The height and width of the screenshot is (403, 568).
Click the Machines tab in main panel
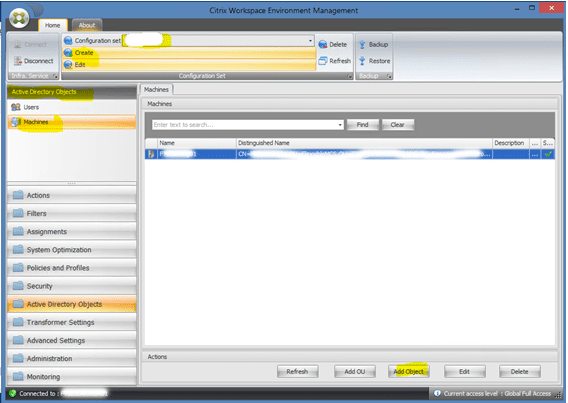[156, 89]
